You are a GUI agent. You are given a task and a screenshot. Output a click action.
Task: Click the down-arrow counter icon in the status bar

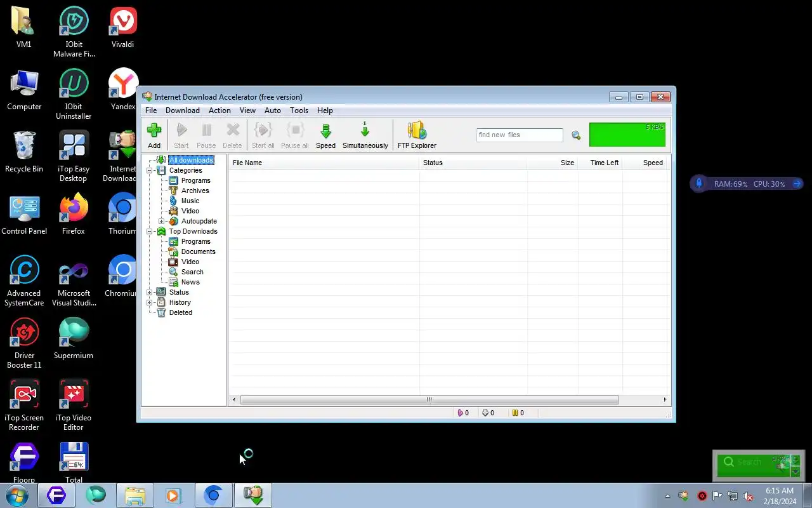(485, 413)
